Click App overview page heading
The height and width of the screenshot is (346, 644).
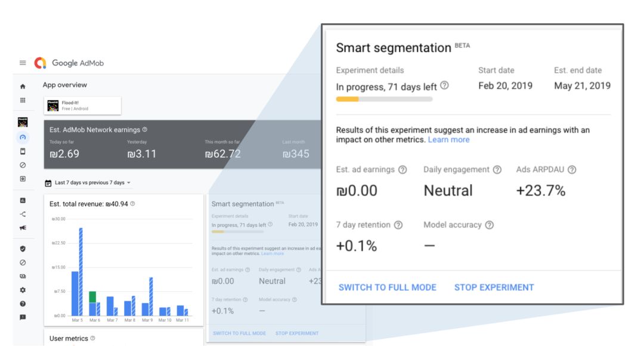pos(65,85)
